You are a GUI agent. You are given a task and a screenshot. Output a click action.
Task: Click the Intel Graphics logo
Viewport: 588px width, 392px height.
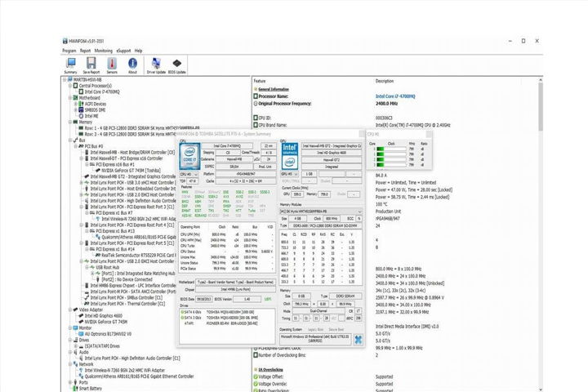click(x=290, y=156)
